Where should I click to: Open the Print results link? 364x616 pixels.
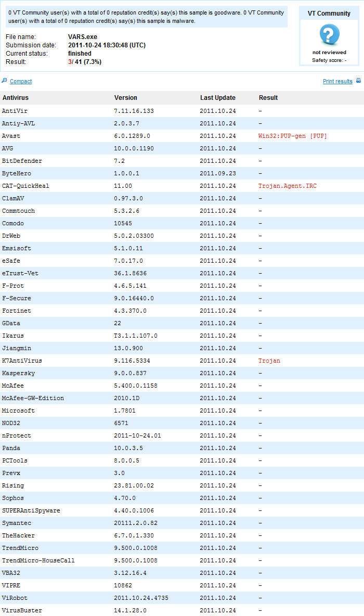[337, 81]
